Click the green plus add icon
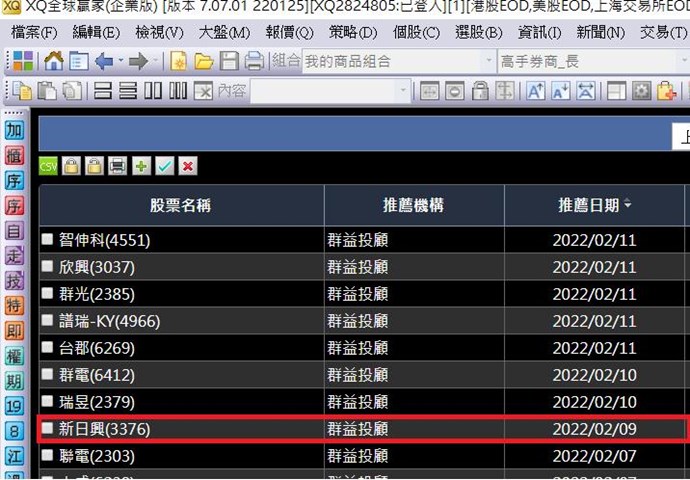690x480 pixels. (141, 166)
